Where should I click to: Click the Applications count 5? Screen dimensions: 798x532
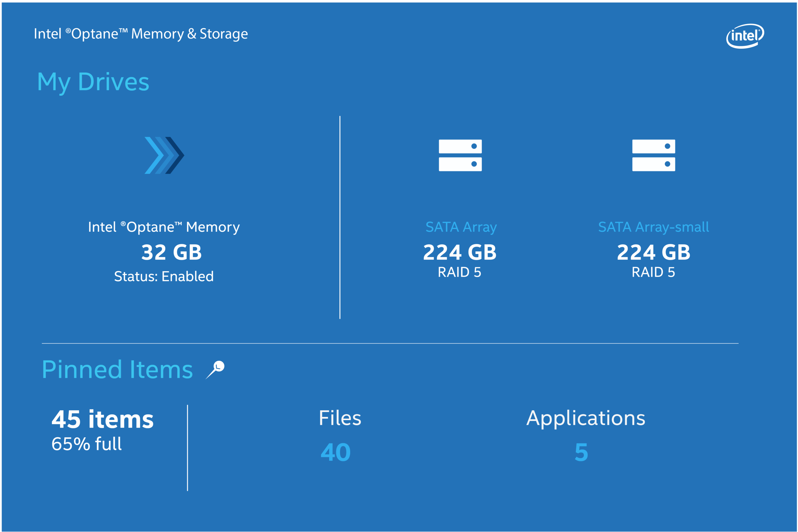point(581,452)
